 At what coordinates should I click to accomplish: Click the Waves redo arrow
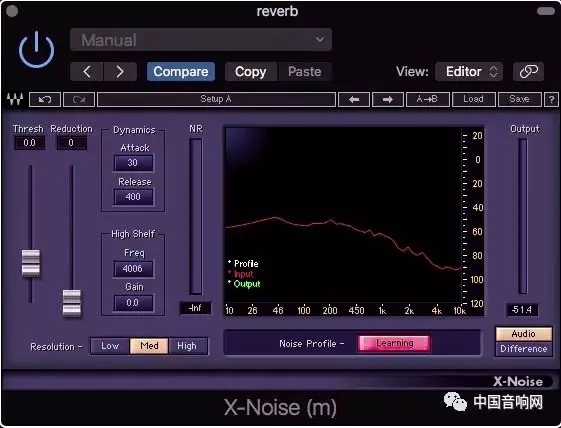[79, 99]
